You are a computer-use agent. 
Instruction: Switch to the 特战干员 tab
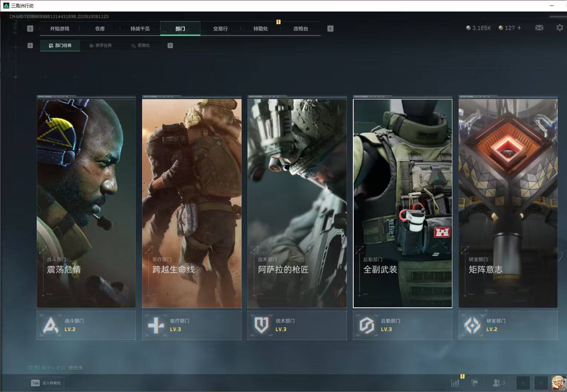140,29
